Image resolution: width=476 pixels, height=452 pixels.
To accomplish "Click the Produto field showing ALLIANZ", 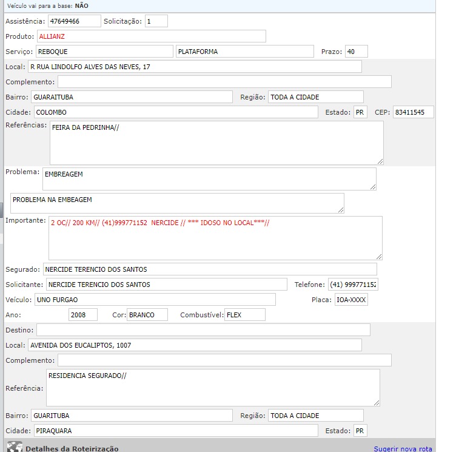I will (151, 36).
